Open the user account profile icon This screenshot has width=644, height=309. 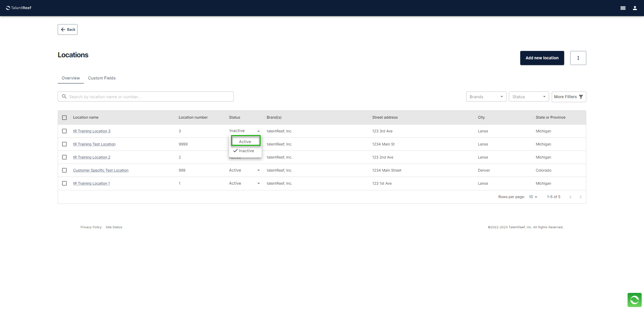(635, 8)
